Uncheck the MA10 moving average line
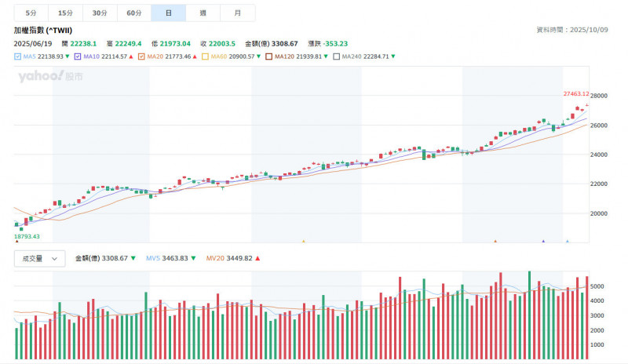Screen dimensions: 628x364 78,56
